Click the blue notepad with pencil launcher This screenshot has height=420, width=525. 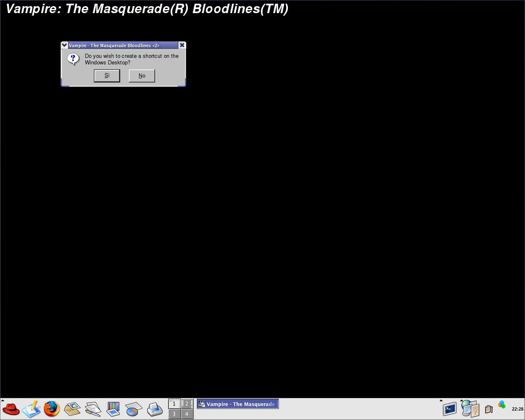(32, 409)
